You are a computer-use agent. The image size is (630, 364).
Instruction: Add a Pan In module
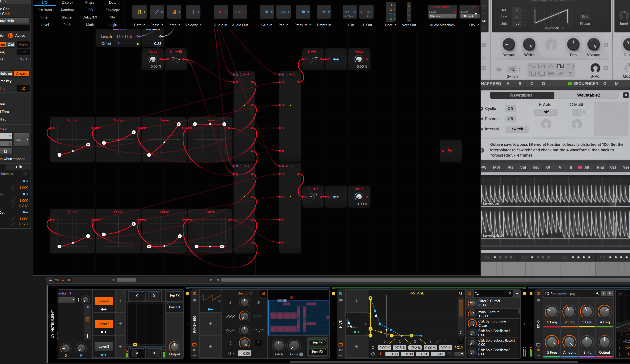pos(283,12)
